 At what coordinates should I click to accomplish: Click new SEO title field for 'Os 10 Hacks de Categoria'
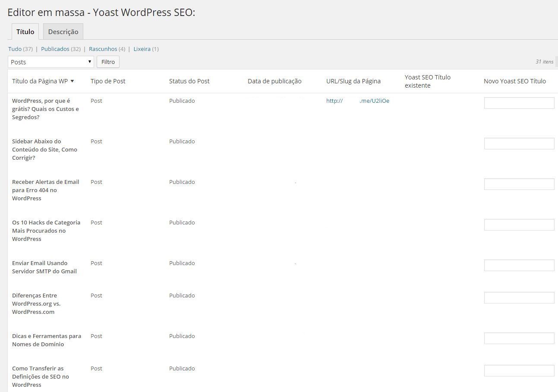pyautogui.click(x=519, y=224)
